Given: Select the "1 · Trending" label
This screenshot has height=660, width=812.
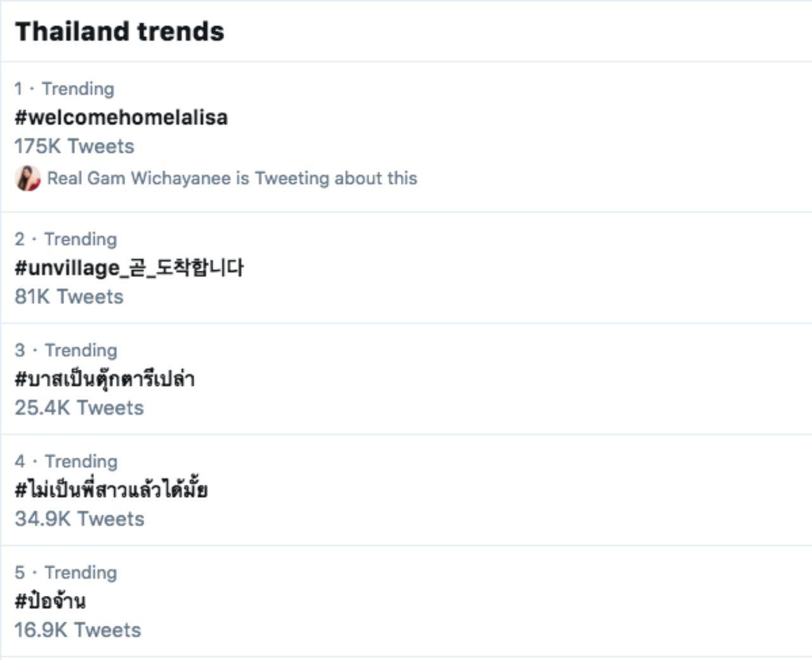Looking at the screenshot, I should tap(64, 89).
